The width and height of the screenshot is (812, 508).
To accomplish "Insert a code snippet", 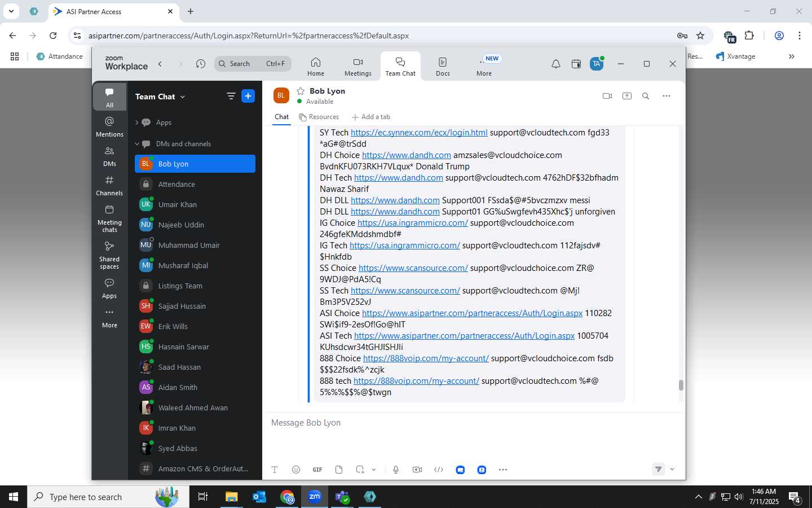I will coord(439,470).
